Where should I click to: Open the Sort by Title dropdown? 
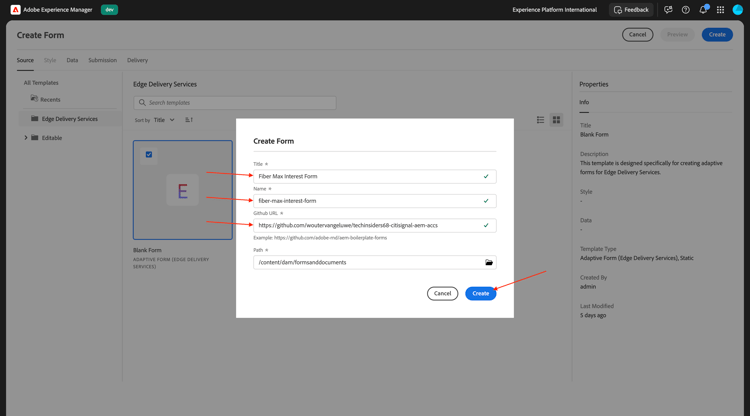(x=164, y=120)
